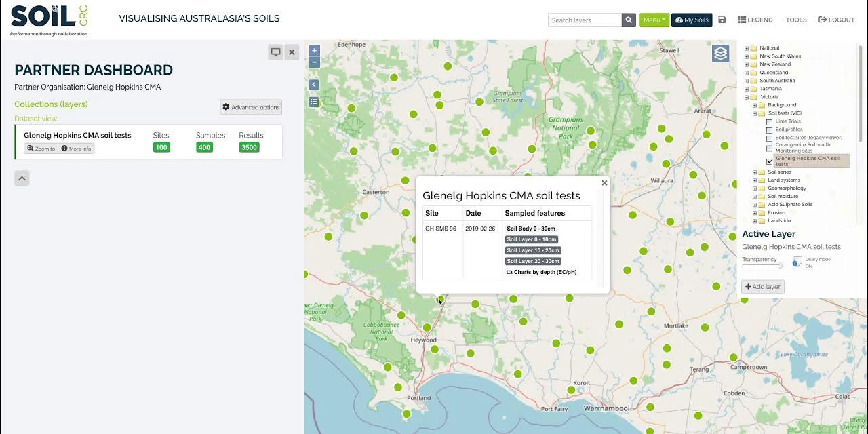Click the Results count badge 3500

(x=249, y=147)
